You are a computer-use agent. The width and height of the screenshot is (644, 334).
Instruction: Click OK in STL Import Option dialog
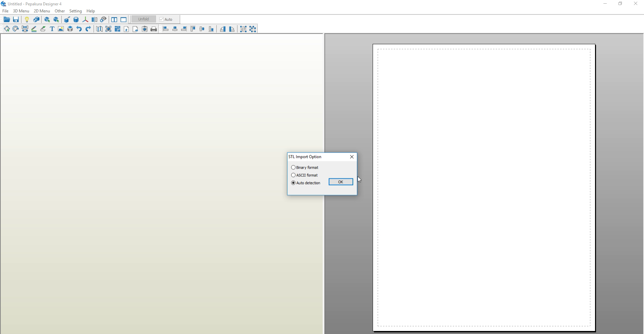341,182
